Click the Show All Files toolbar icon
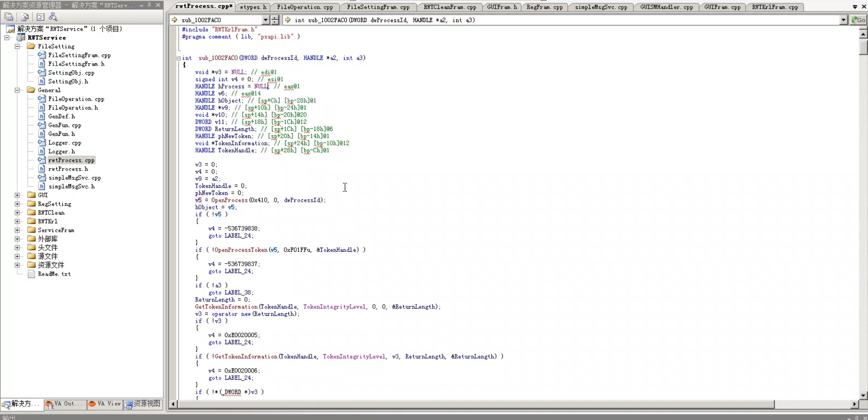 [25, 17]
